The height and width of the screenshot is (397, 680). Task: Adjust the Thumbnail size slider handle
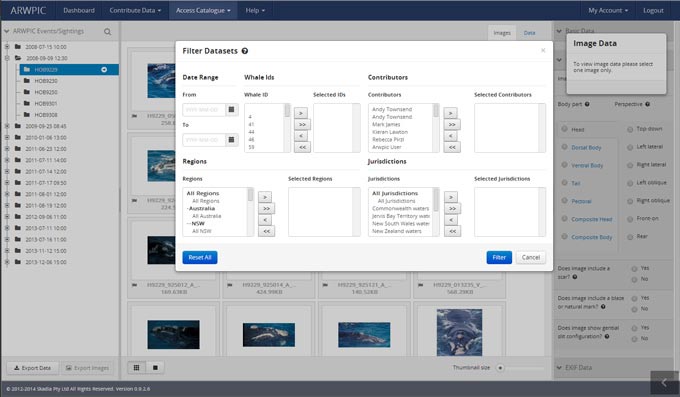(x=500, y=368)
